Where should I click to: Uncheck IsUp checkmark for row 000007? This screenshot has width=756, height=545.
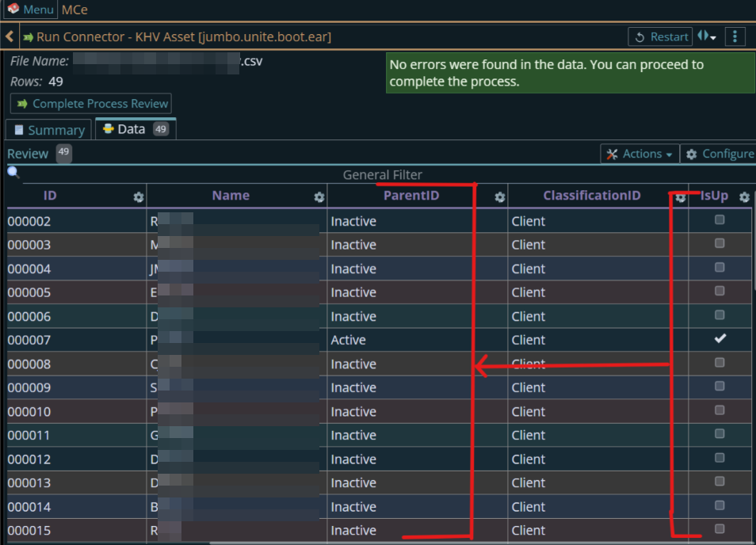(x=720, y=338)
